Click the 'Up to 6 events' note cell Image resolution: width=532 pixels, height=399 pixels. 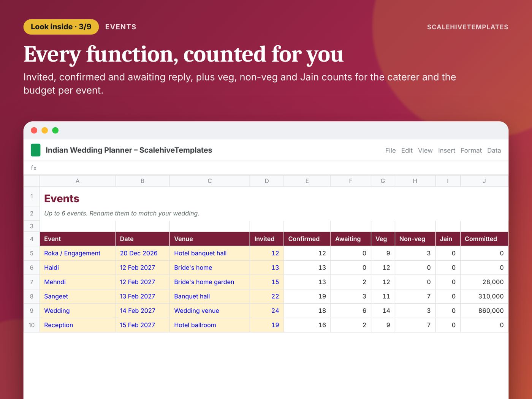274,214
